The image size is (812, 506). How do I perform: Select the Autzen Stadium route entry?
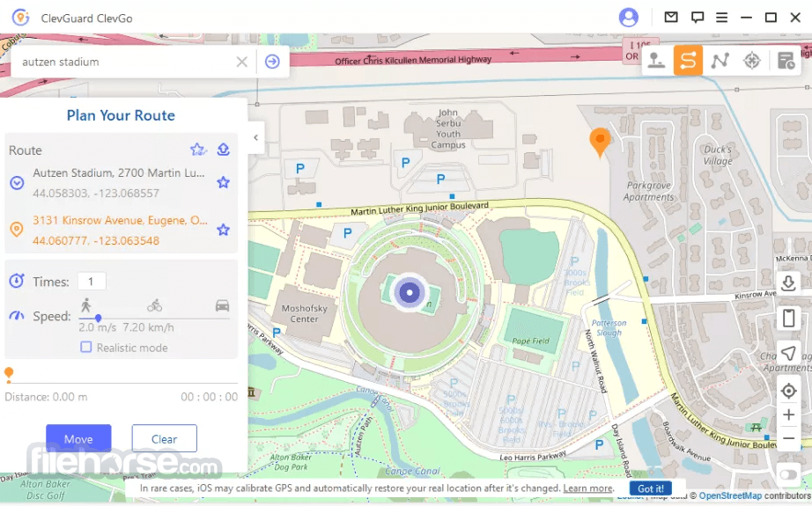119,183
